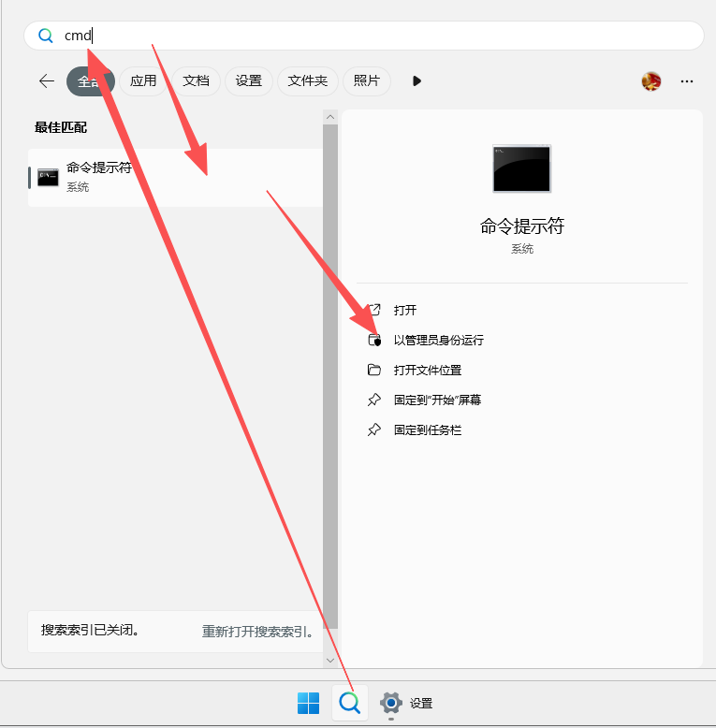Click the 搜索索引已关闭 message text
This screenshot has width=716, height=728.
click(90, 630)
